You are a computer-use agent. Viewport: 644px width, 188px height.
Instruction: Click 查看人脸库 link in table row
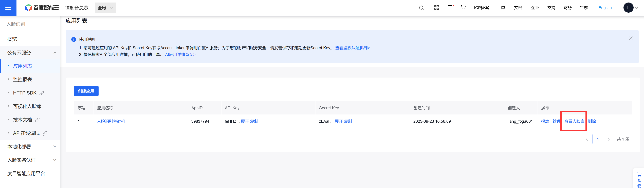574,121
